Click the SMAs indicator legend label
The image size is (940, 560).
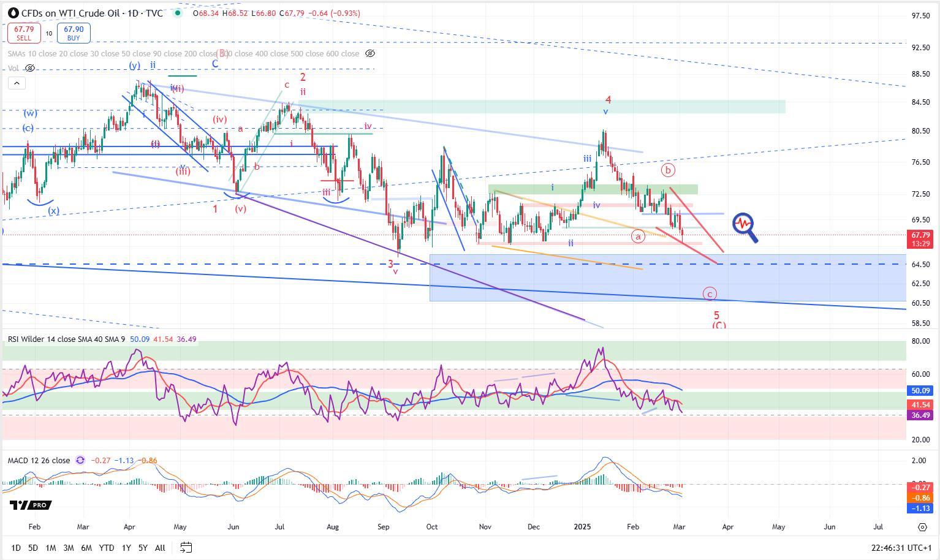[183, 53]
